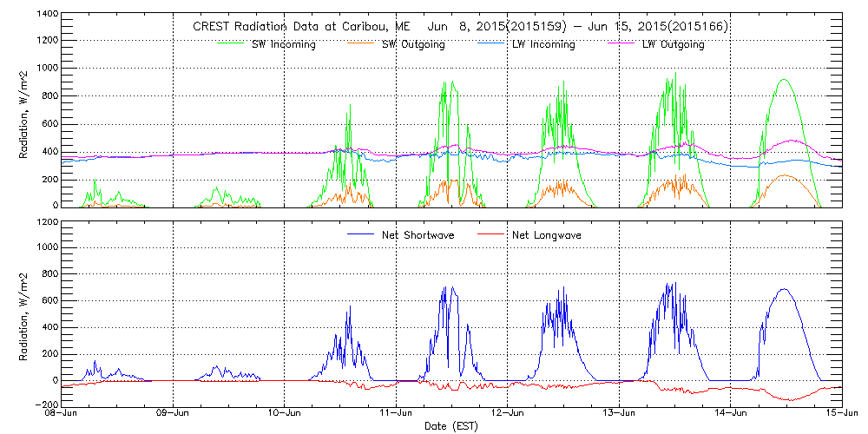This screenshot has height=434, width=868.
Task: Click the 15-Jun date tick label
Action: tap(841, 414)
